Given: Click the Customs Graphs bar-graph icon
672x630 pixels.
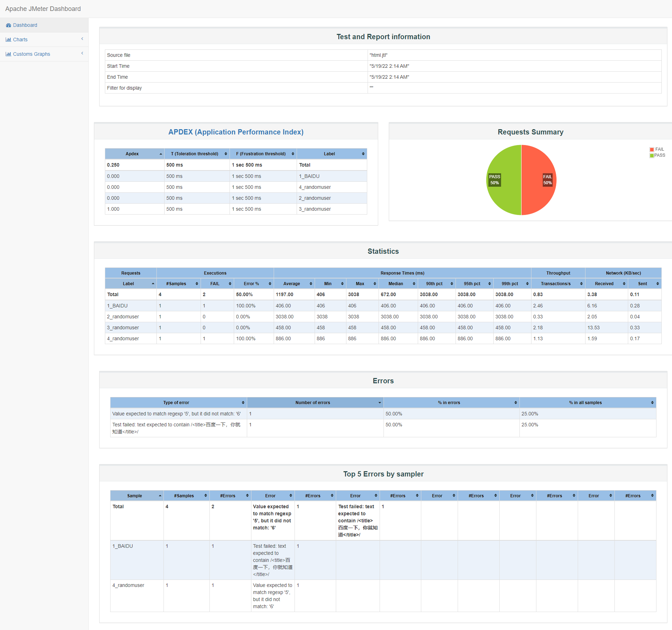Looking at the screenshot, I should [8, 54].
